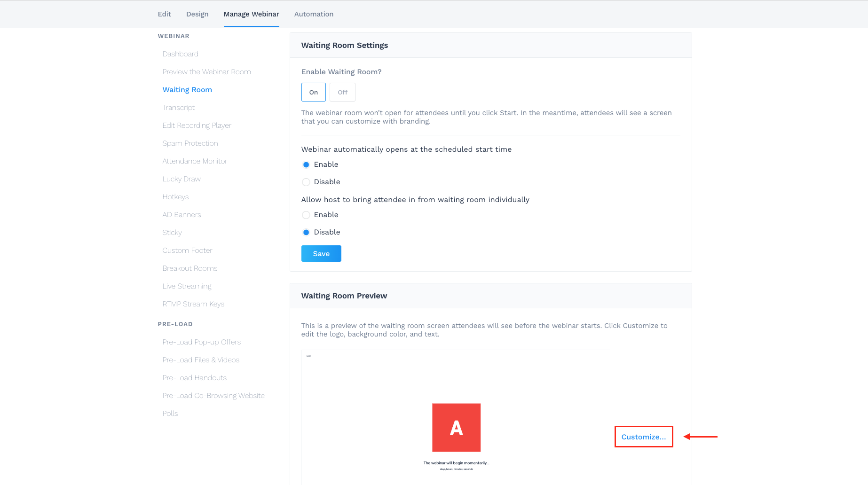
Task: Open the Automation tab
Action: tap(314, 14)
